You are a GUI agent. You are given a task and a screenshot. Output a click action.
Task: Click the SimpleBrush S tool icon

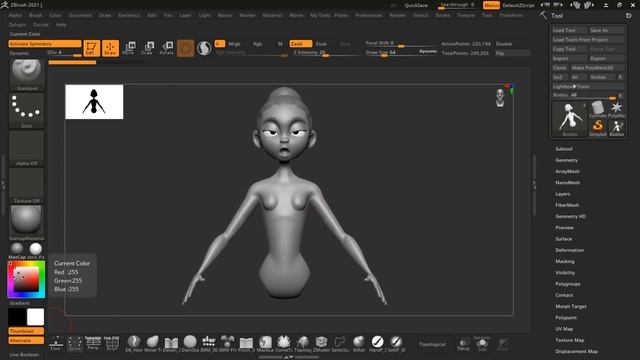598,128
